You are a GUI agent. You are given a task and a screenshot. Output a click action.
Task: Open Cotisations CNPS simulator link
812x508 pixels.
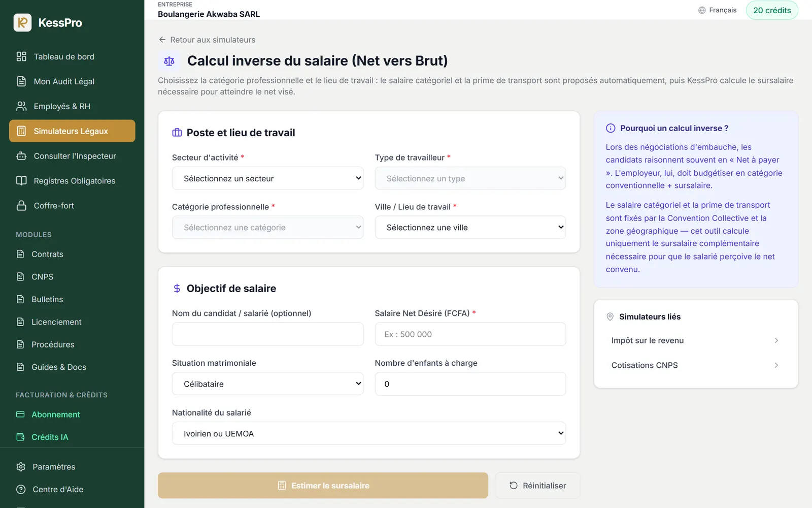(695, 365)
